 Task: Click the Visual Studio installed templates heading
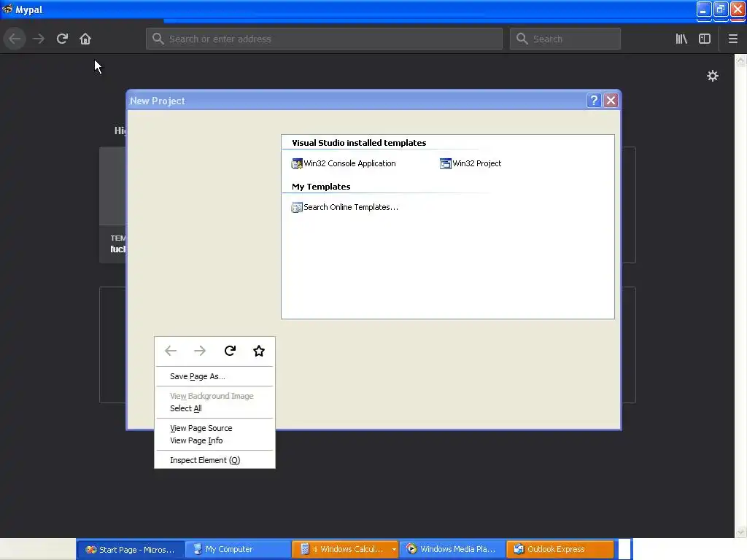coord(359,143)
